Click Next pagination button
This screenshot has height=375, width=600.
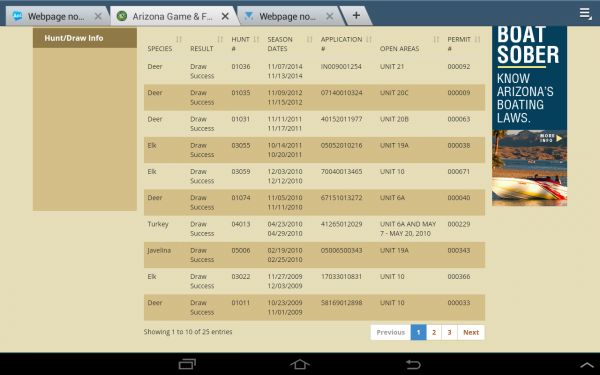click(x=471, y=332)
